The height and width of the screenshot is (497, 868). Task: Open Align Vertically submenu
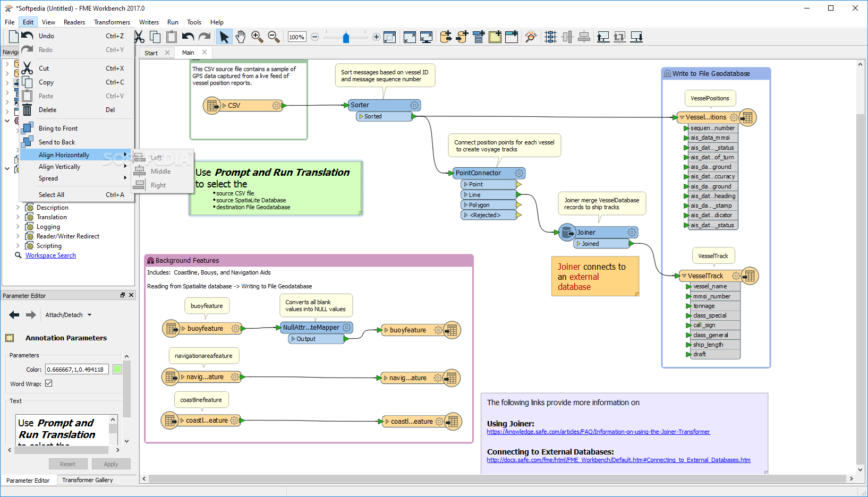click(76, 167)
